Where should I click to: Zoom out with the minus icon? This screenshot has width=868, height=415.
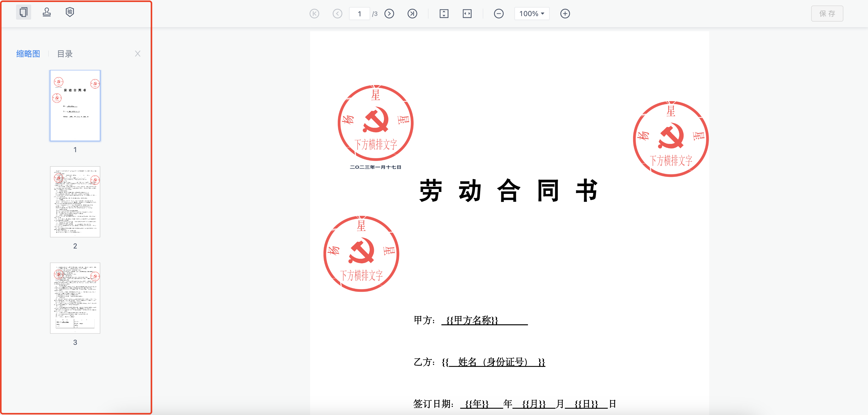pos(499,14)
